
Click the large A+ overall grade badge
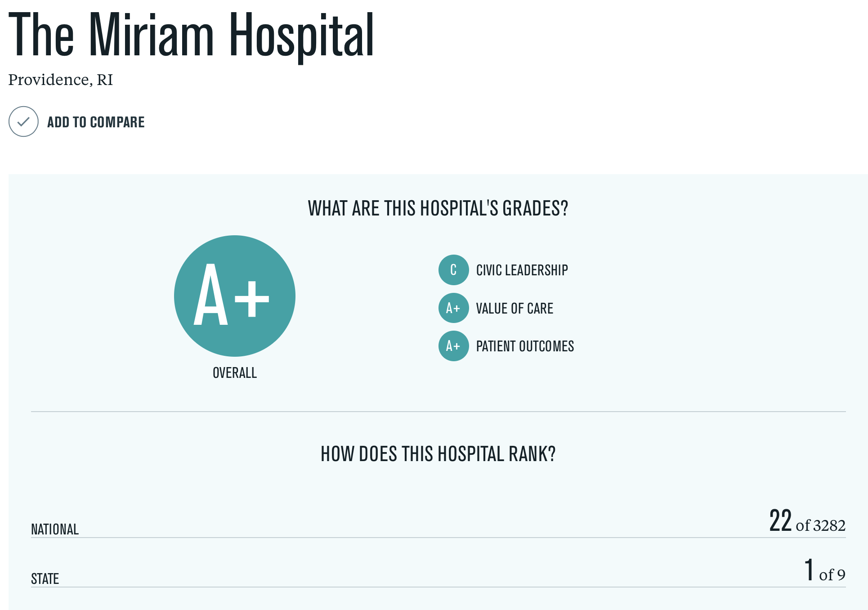[x=235, y=296]
